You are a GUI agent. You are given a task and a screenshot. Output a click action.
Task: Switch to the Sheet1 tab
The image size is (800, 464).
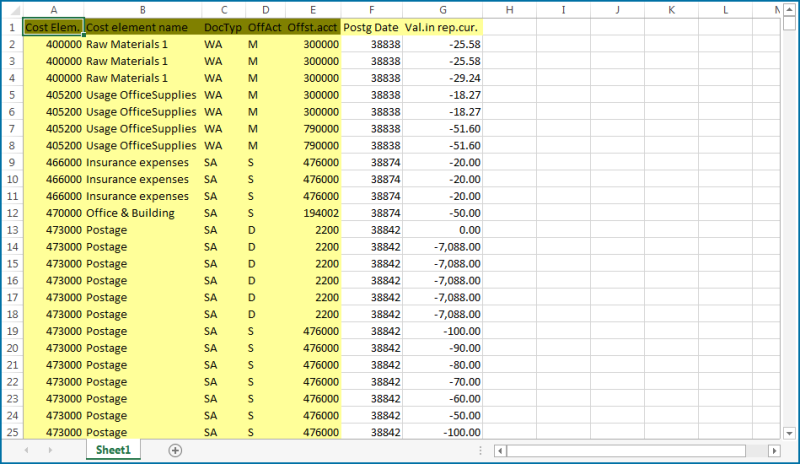[x=113, y=451]
